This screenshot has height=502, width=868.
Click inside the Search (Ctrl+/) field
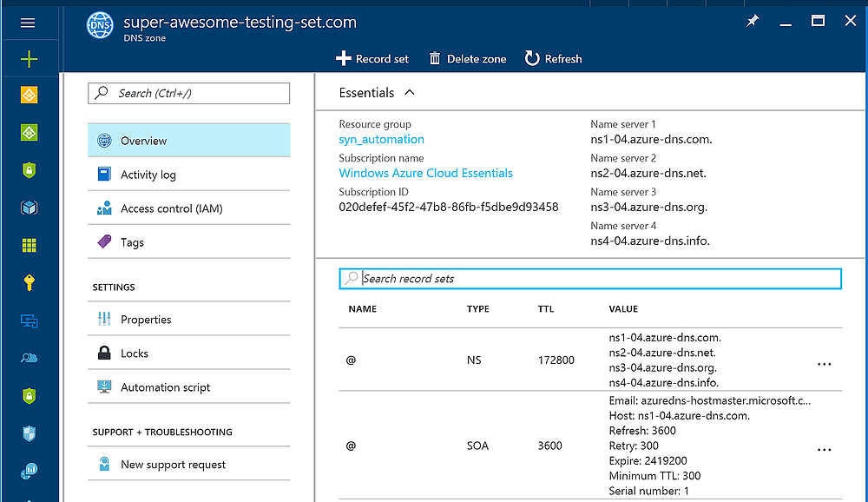click(188, 93)
